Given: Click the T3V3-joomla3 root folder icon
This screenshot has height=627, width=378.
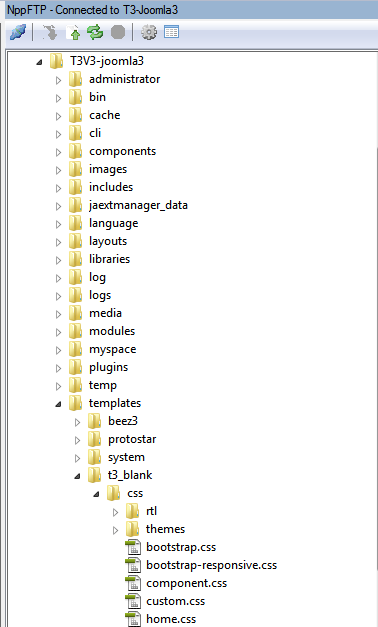Looking at the screenshot, I should pyautogui.click(x=56, y=61).
